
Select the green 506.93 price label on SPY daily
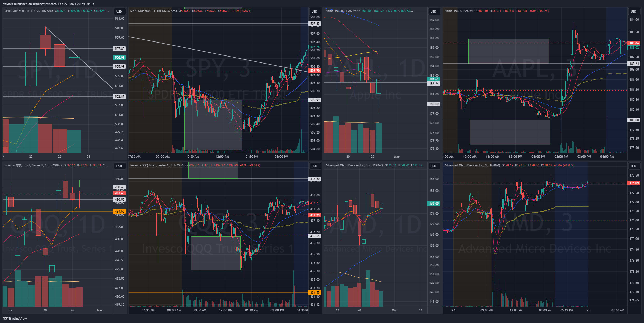(x=120, y=58)
